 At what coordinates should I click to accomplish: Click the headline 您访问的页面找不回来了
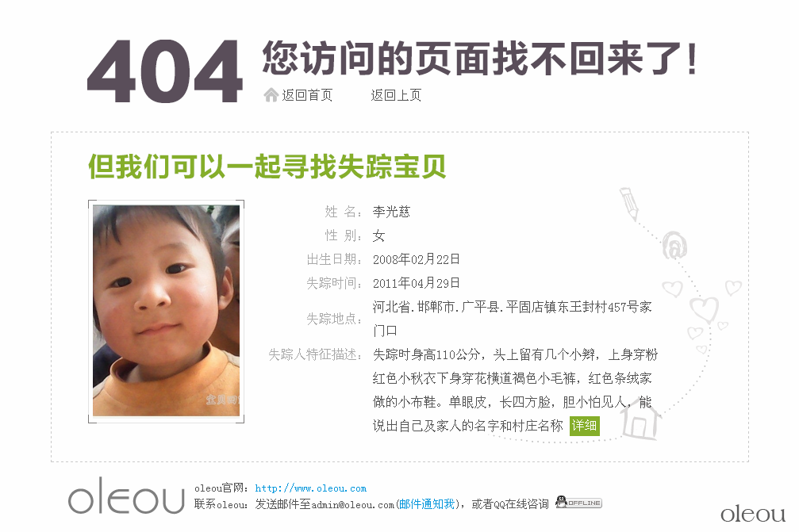(479, 59)
